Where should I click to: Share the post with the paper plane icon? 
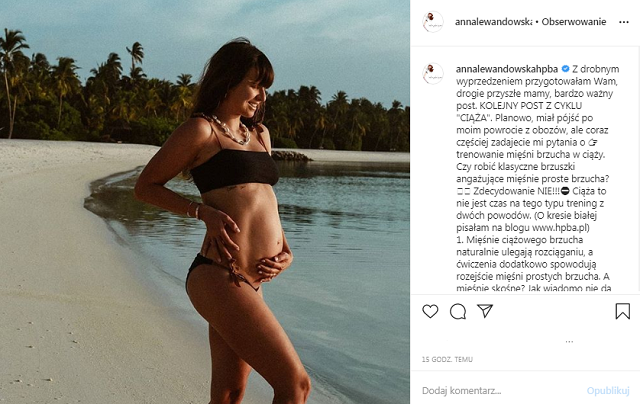[x=485, y=311]
